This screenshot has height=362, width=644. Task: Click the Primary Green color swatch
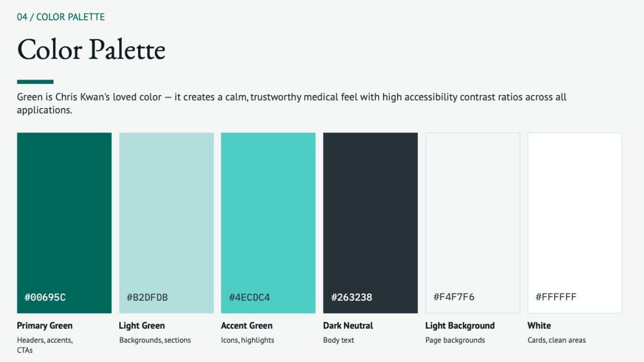click(64, 223)
